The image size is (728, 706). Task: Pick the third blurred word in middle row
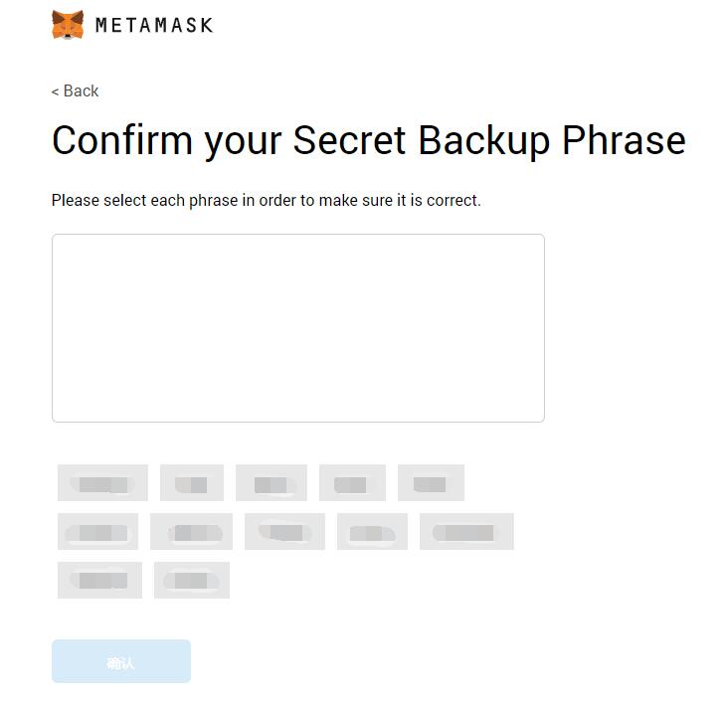tap(284, 532)
